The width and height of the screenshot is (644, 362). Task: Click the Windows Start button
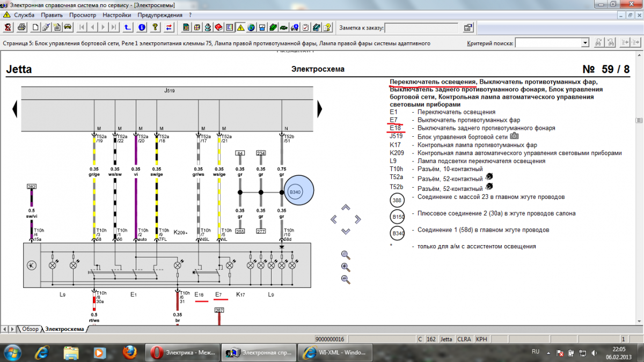tap(12, 352)
